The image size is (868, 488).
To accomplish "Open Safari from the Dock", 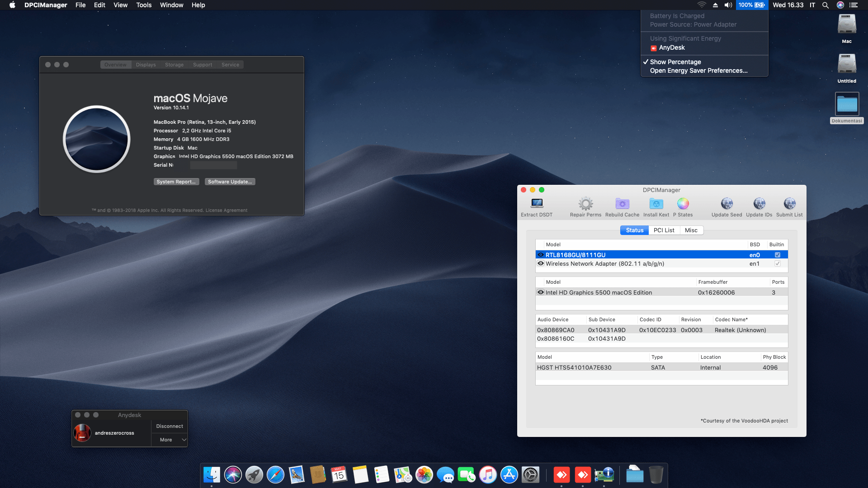I will coord(275,475).
